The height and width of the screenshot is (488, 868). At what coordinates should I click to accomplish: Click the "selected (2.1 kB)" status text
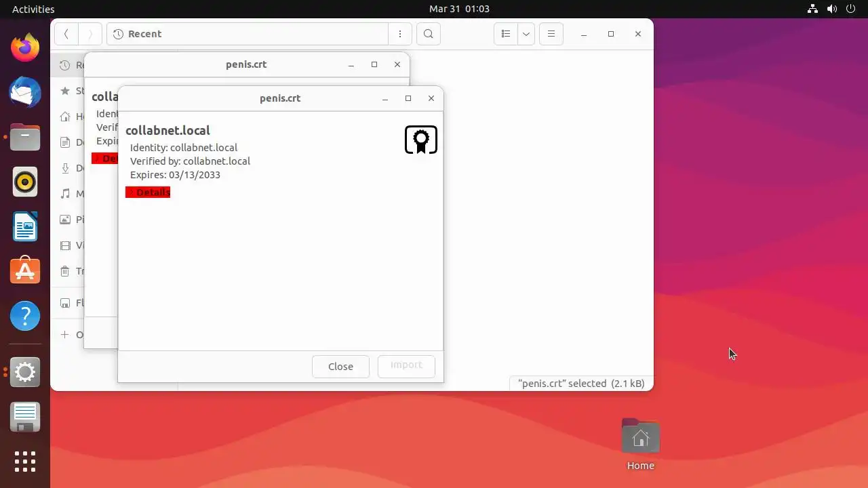(606, 384)
